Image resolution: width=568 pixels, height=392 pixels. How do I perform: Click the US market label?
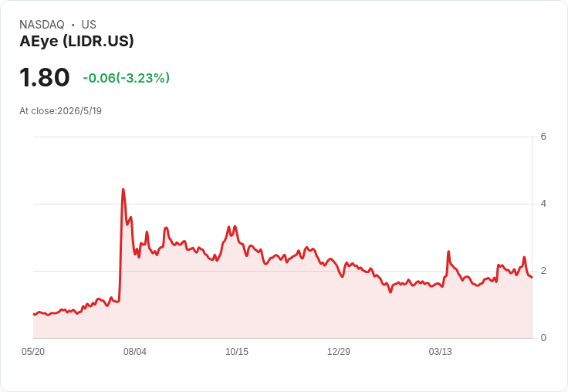(89, 25)
